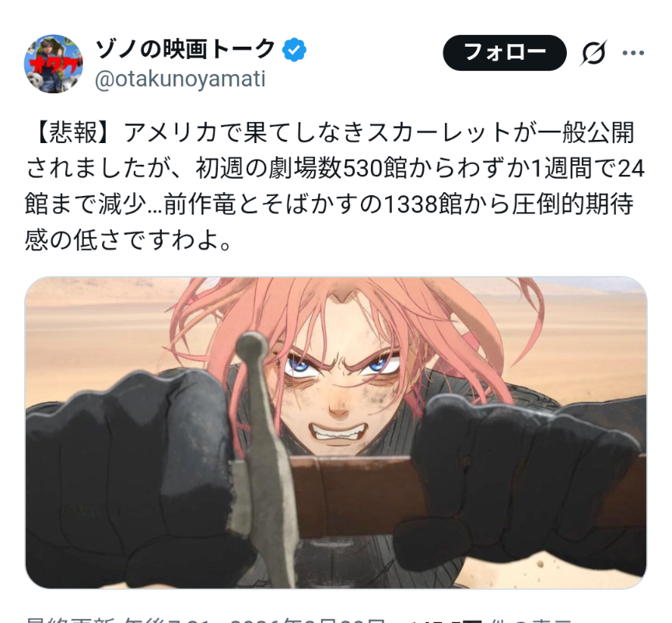This screenshot has height=623, width=672.
Task: Click the 530館 figure in tweet text
Action: pyautogui.click(x=375, y=169)
